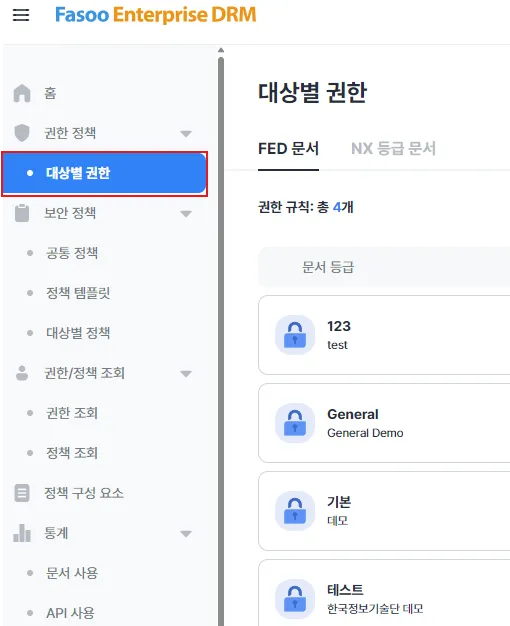Open 공통 정책 in the sidebar
Image resolution: width=510 pixels, height=626 pixels.
point(72,253)
